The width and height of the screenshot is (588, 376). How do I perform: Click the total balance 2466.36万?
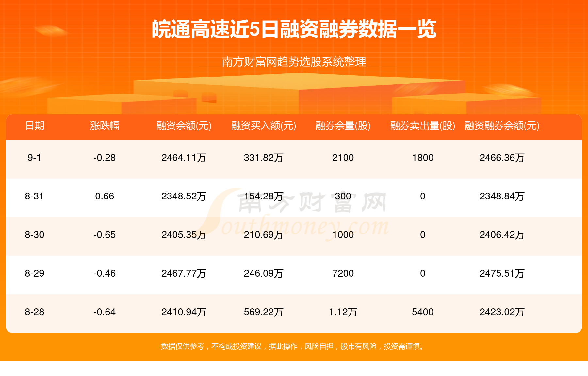click(502, 158)
